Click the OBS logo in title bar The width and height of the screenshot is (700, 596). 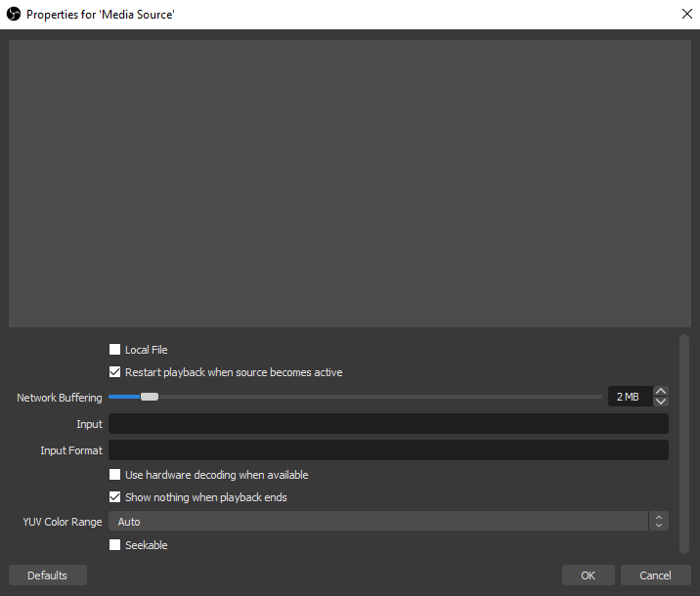[x=14, y=15]
